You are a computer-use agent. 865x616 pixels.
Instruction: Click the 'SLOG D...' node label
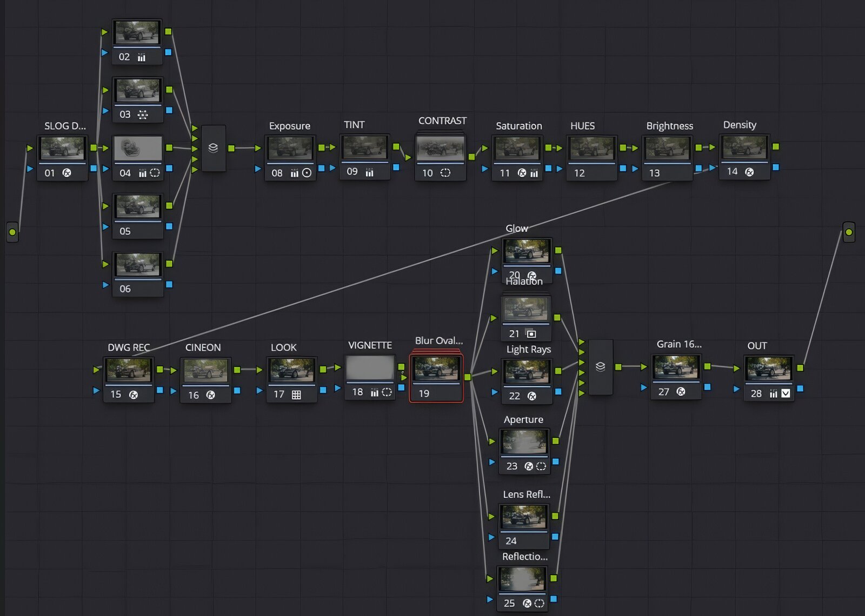65,126
